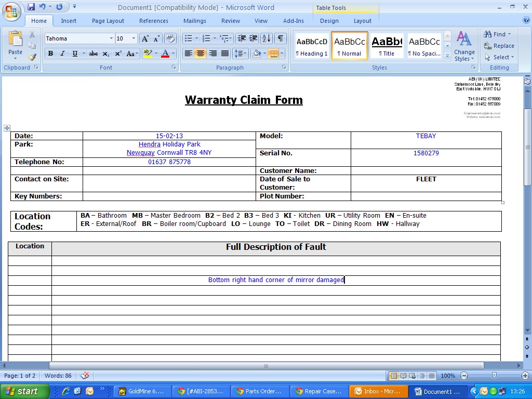Click the Office button logo

[x=11, y=11]
